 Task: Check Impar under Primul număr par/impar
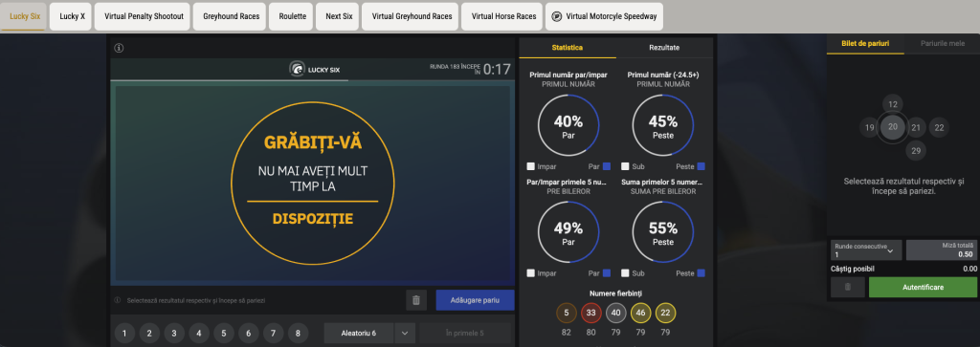530,166
